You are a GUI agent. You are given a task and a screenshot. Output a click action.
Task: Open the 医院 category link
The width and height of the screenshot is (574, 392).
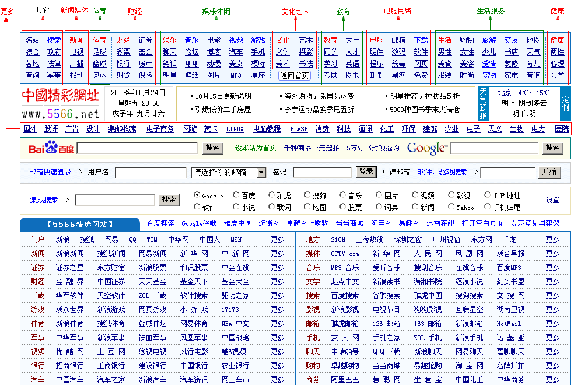(562, 129)
